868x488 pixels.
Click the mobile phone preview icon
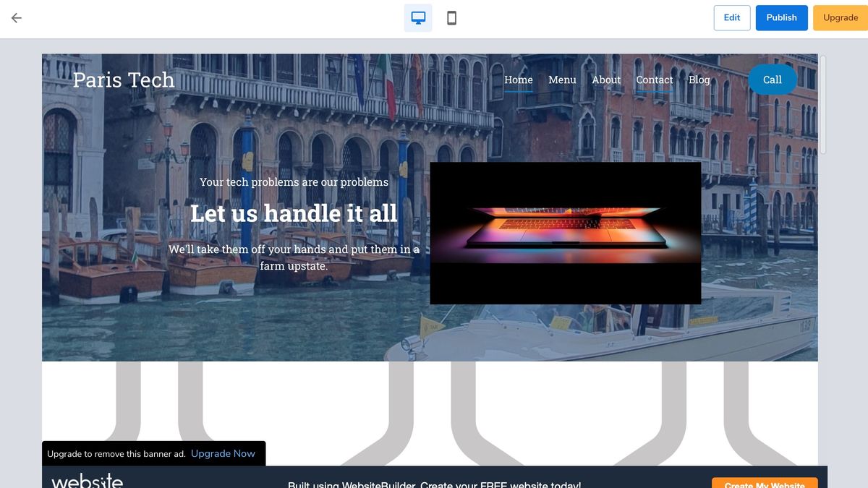click(452, 16)
